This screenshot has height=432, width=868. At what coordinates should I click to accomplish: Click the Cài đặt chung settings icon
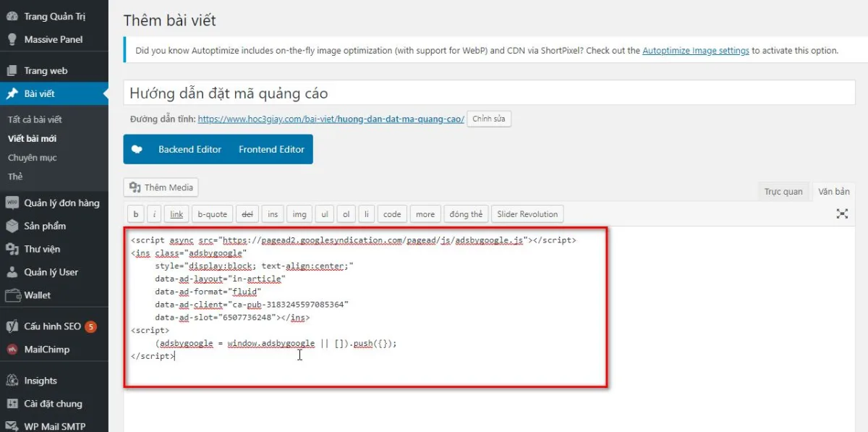point(12,404)
